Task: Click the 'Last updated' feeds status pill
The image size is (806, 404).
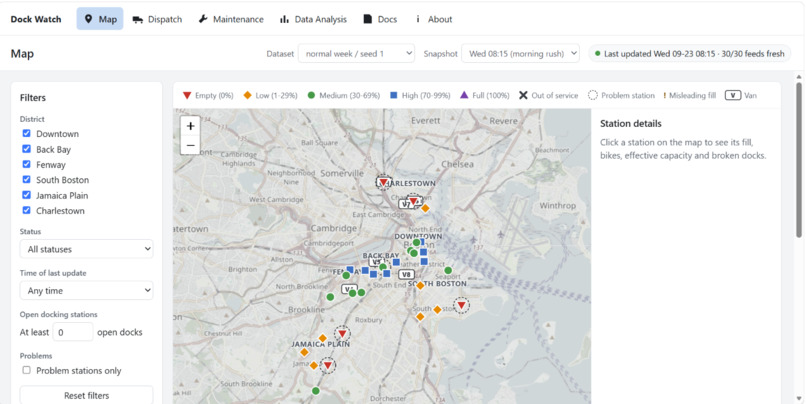Action: 689,53
